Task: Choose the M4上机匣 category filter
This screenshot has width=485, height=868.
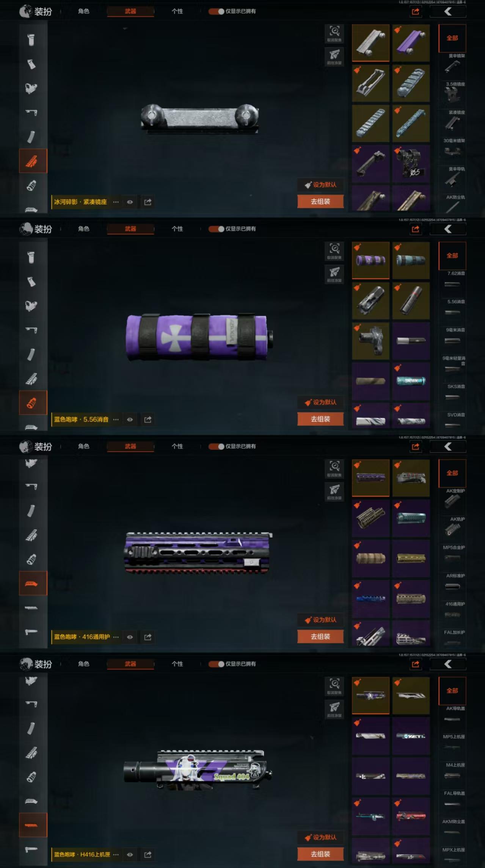Action: (x=452, y=771)
